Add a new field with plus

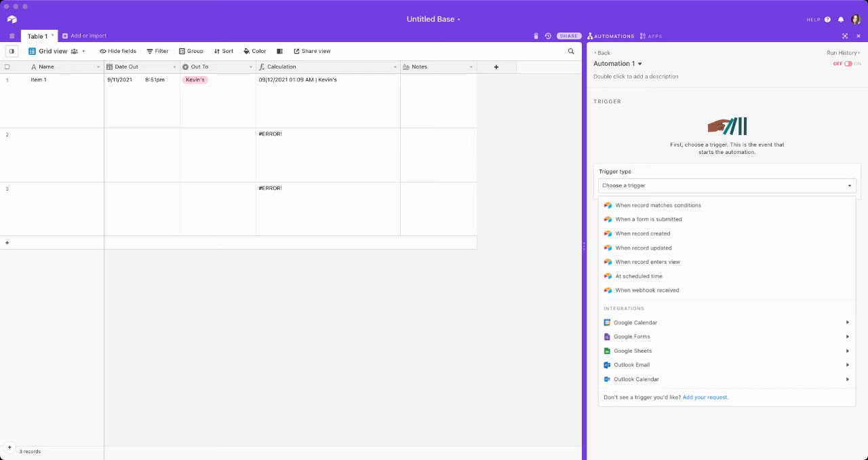click(x=496, y=66)
